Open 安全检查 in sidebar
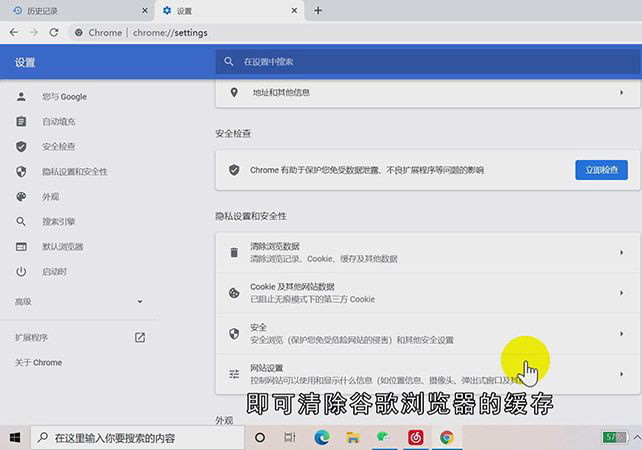642x450 pixels. click(x=59, y=147)
